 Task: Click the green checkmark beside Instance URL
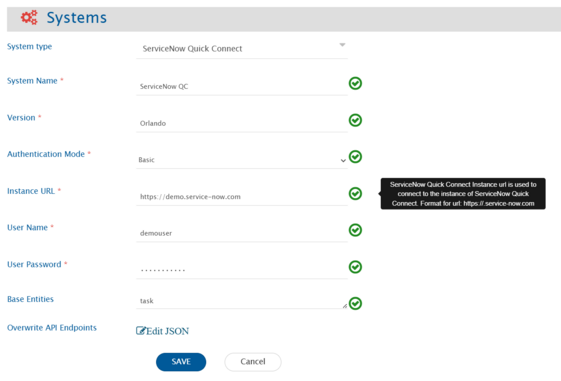tap(355, 194)
